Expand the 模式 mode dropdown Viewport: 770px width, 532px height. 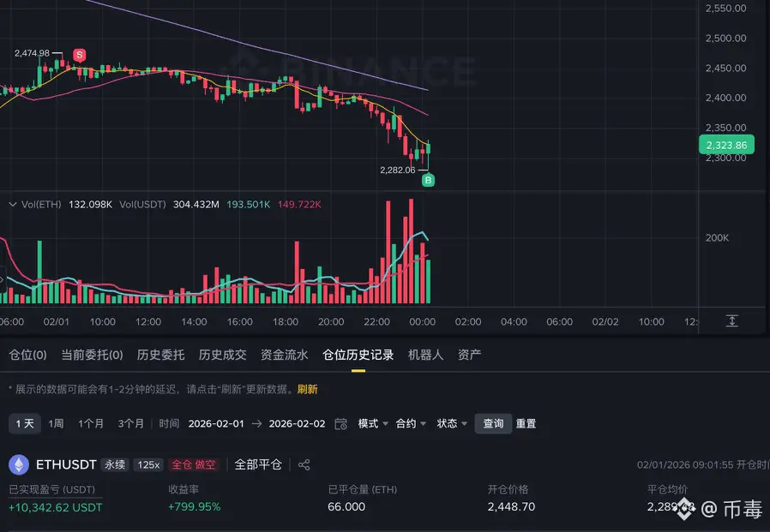(373, 423)
